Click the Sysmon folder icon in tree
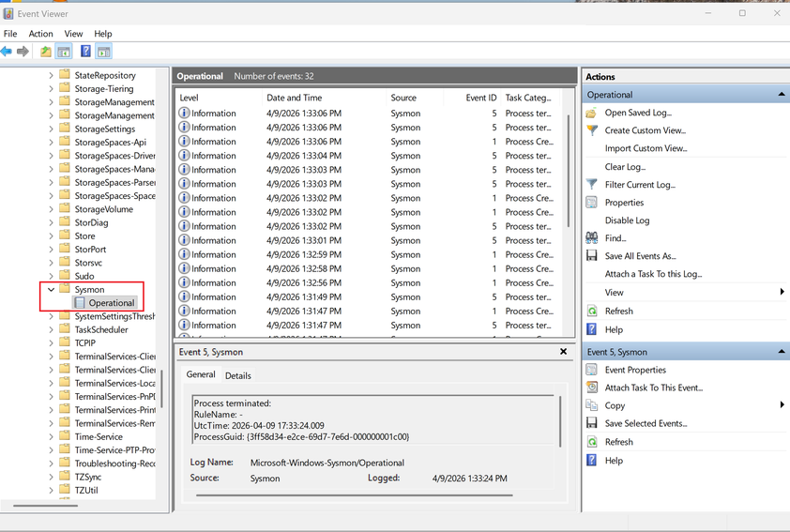 [x=65, y=289]
